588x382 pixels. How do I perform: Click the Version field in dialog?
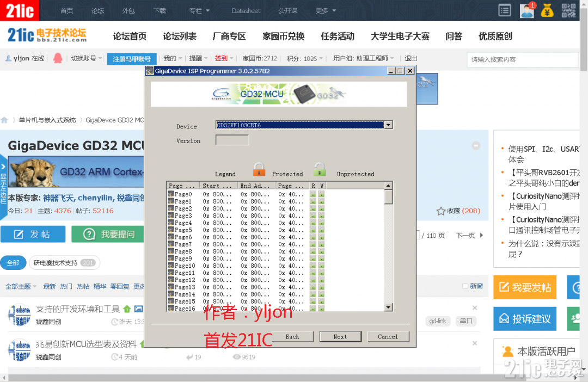[232, 140]
